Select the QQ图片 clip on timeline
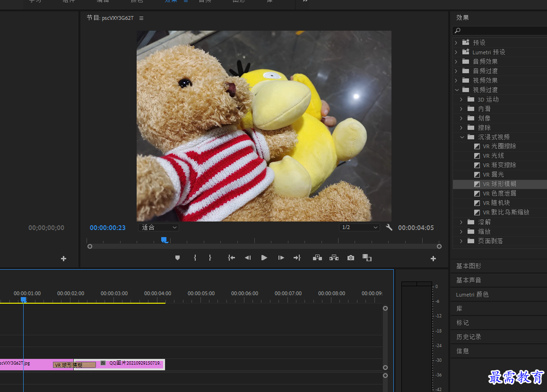 tap(119, 364)
